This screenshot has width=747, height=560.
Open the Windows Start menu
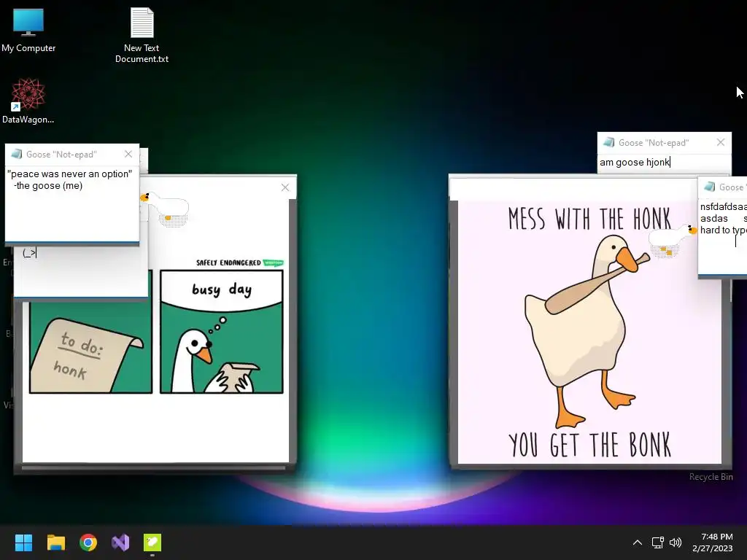coord(23,542)
